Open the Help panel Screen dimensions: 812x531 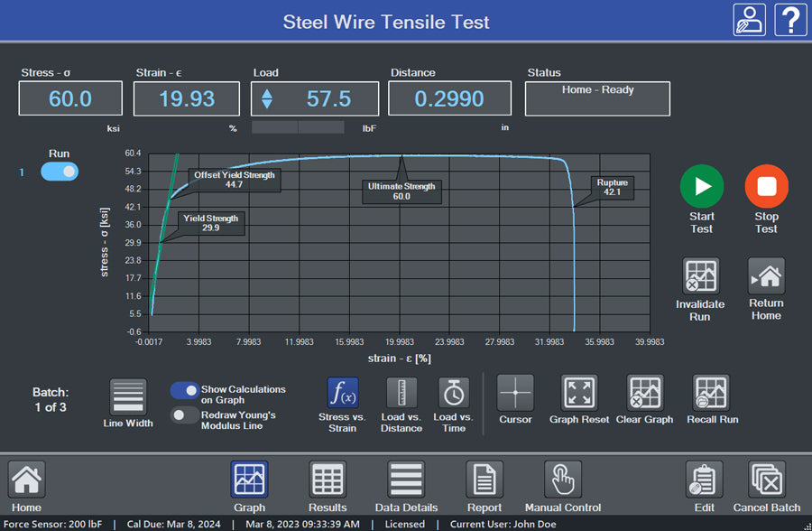[790, 20]
